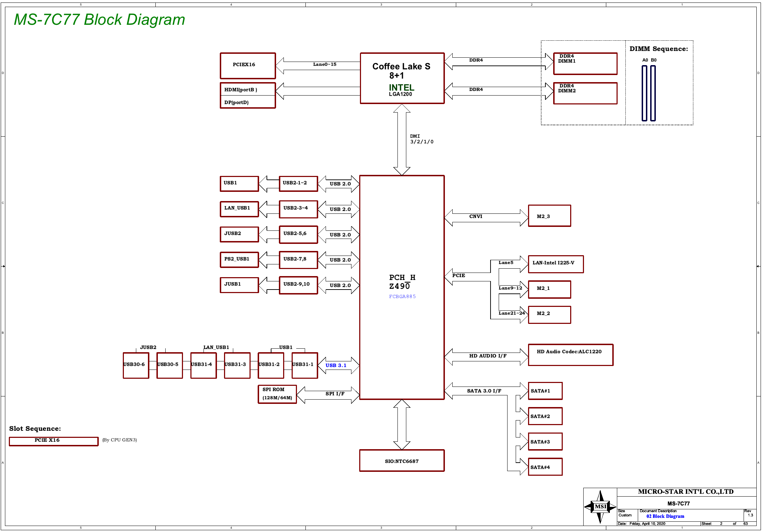Image resolution: width=762 pixels, height=532 pixels.
Task: Click the M2_1 block
Action: click(549, 290)
